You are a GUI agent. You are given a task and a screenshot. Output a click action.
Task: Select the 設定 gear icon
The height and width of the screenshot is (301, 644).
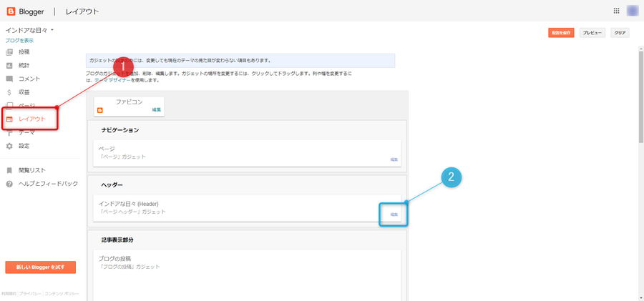(x=9, y=146)
